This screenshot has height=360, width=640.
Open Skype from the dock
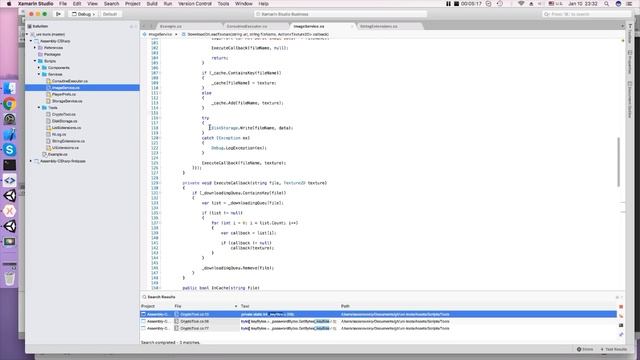click(9, 150)
